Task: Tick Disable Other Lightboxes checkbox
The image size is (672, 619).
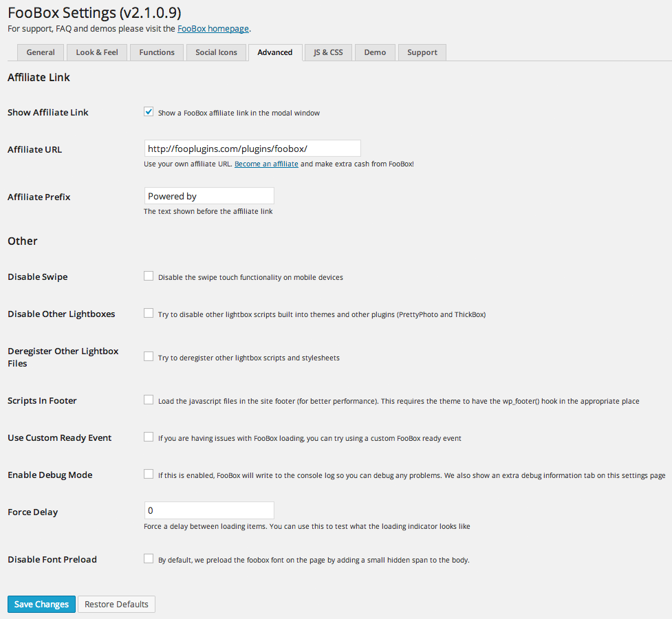Action: [x=149, y=314]
